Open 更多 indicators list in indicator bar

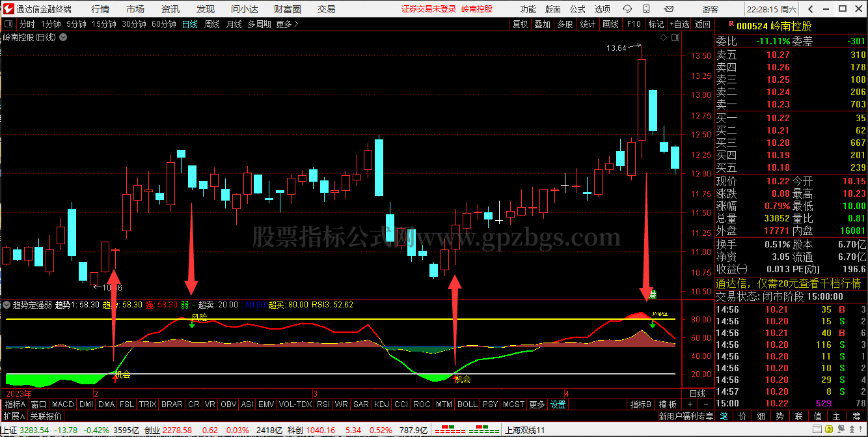pos(537,404)
